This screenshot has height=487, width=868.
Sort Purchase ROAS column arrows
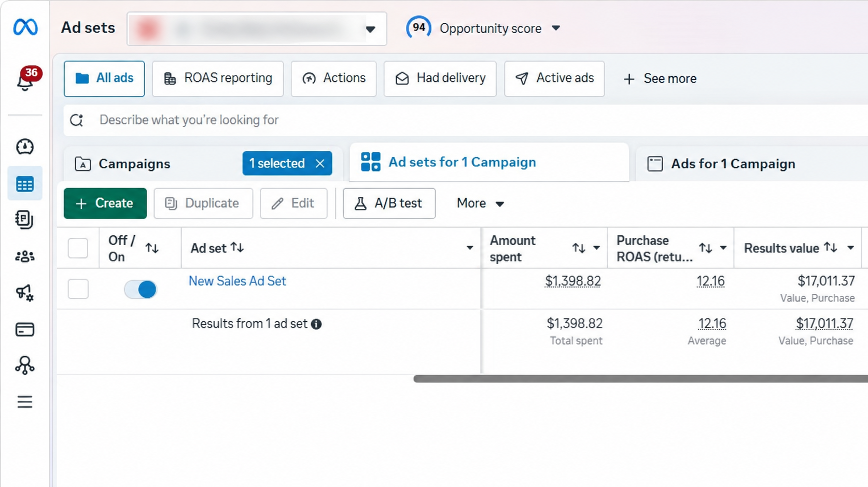705,248
